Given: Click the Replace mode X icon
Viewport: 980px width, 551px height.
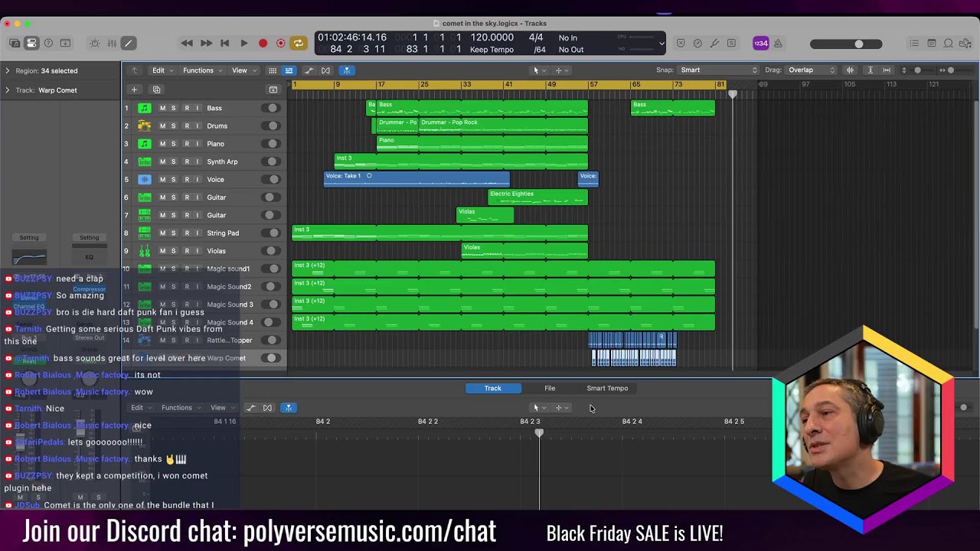Looking at the screenshot, I should click(681, 44).
